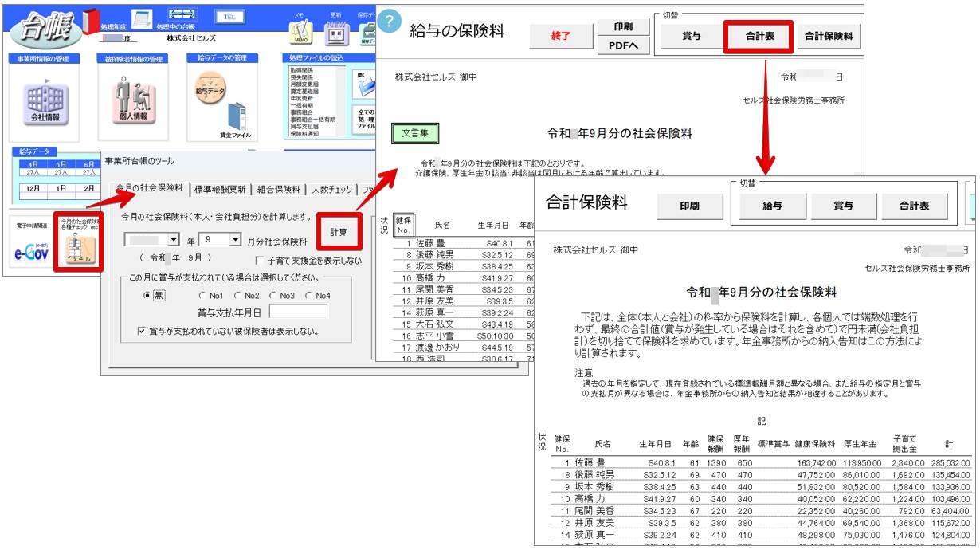Image resolution: width=980 pixels, height=550 pixels.
Task: Click the 12月 cell in 給与データ table
Action: point(33,187)
